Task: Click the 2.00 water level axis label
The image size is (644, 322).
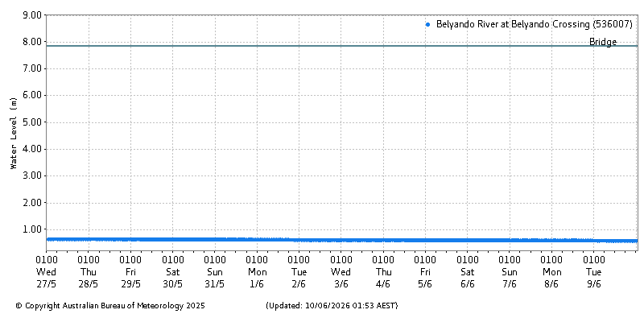Action: (33, 203)
